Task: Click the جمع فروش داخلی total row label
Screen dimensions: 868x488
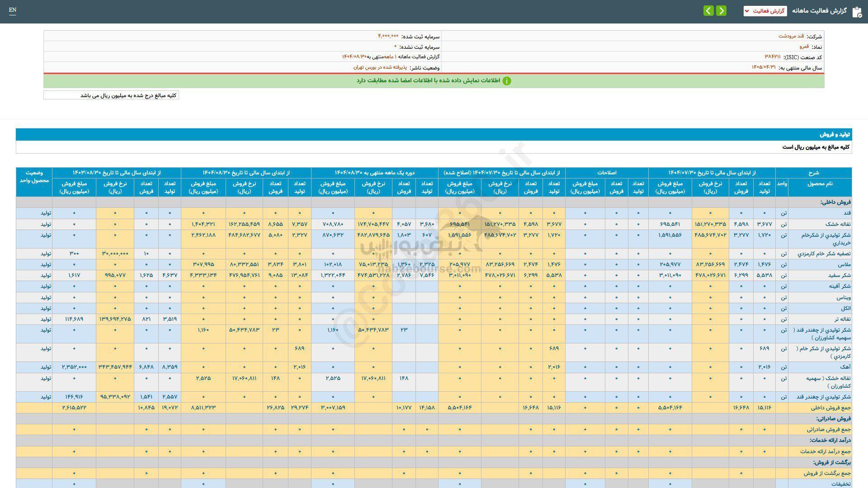Action: [x=831, y=408]
